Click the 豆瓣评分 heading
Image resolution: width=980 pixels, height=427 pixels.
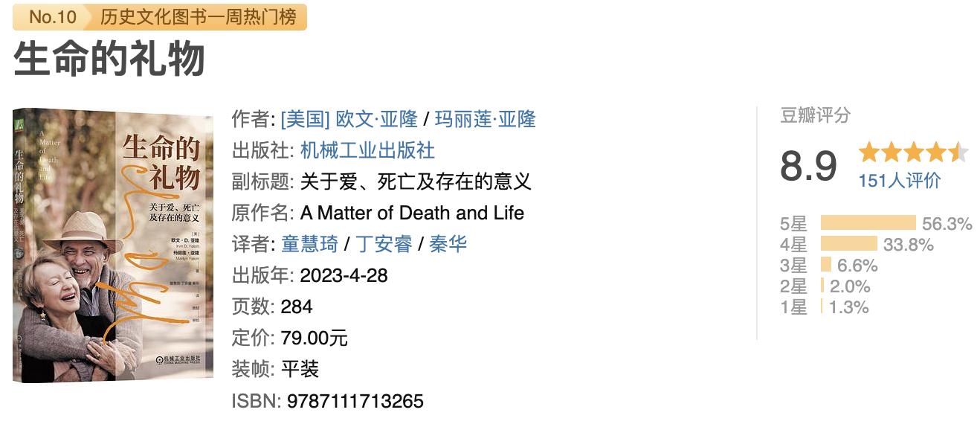pyautogui.click(x=815, y=116)
